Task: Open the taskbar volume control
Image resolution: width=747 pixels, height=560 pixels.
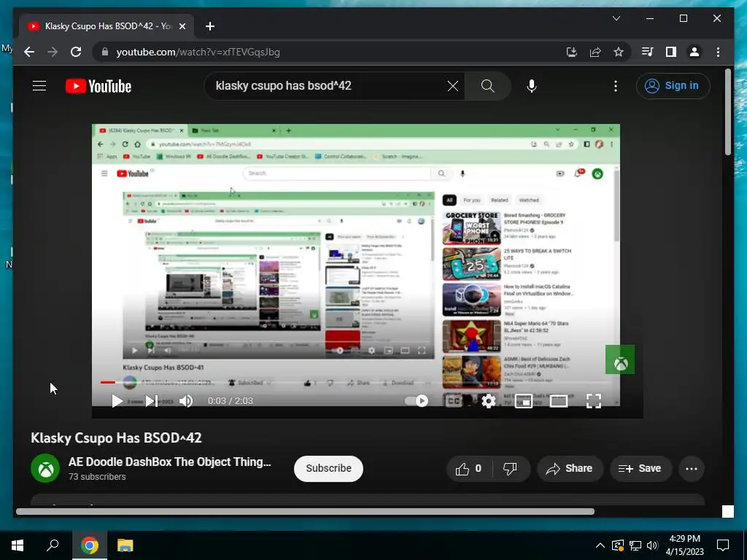Action: tap(652, 545)
